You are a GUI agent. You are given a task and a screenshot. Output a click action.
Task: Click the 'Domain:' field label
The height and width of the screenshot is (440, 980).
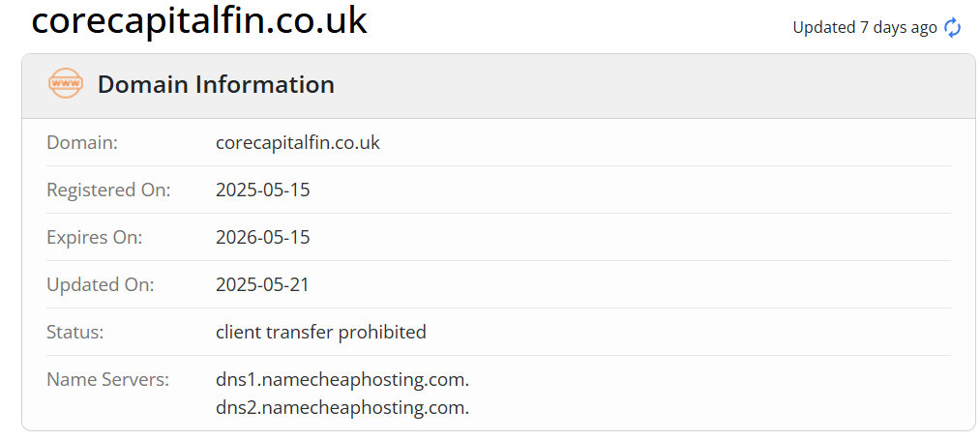point(82,142)
